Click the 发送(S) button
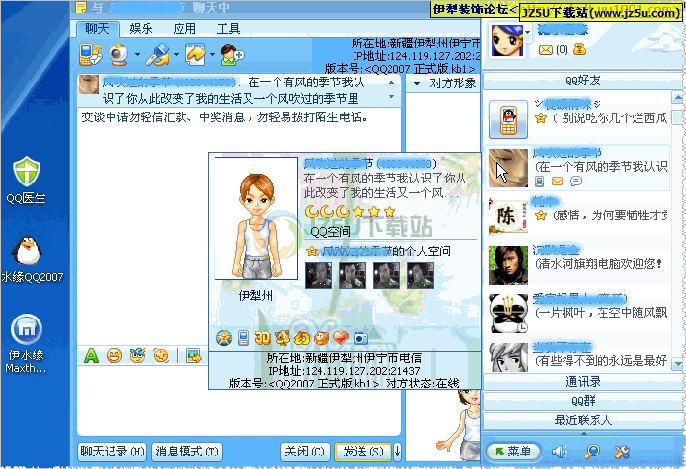The height and width of the screenshot is (469, 686). click(x=363, y=451)
